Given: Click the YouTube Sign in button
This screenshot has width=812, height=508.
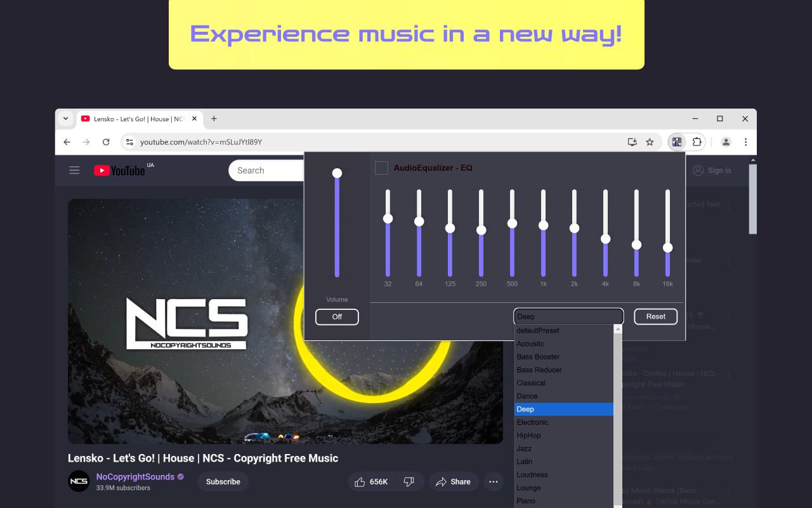Looking at the screenshot, I should point(712,170).
